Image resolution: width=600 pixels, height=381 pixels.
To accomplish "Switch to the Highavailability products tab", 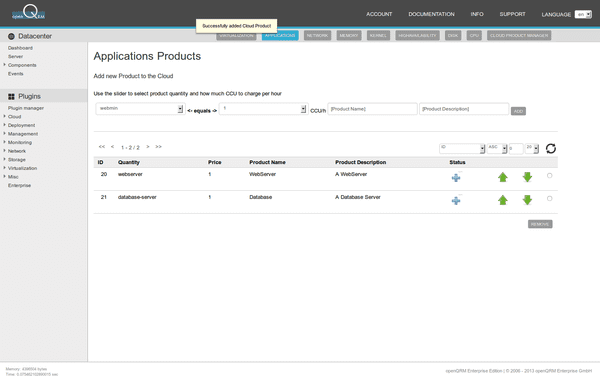I will coord(417,36).
